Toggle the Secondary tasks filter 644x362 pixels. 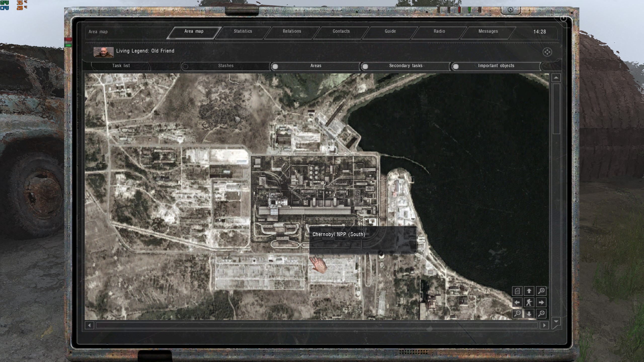[x=365, y=66]
